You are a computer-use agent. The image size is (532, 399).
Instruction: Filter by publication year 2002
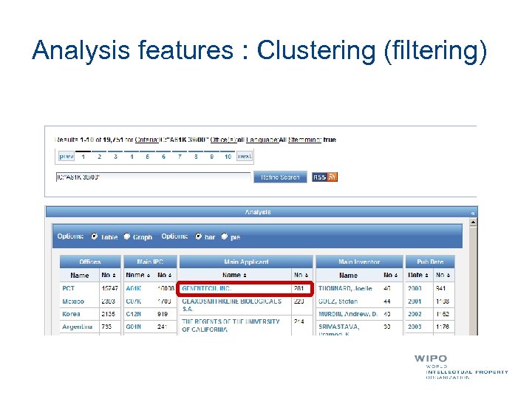[x=415, y=314]
